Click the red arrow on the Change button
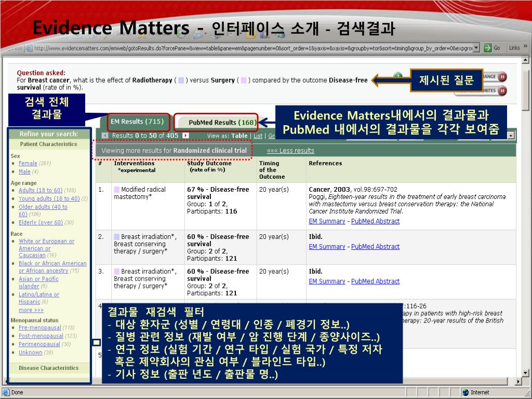Viewport: 532px width, 399px height. tap(502, 77)
